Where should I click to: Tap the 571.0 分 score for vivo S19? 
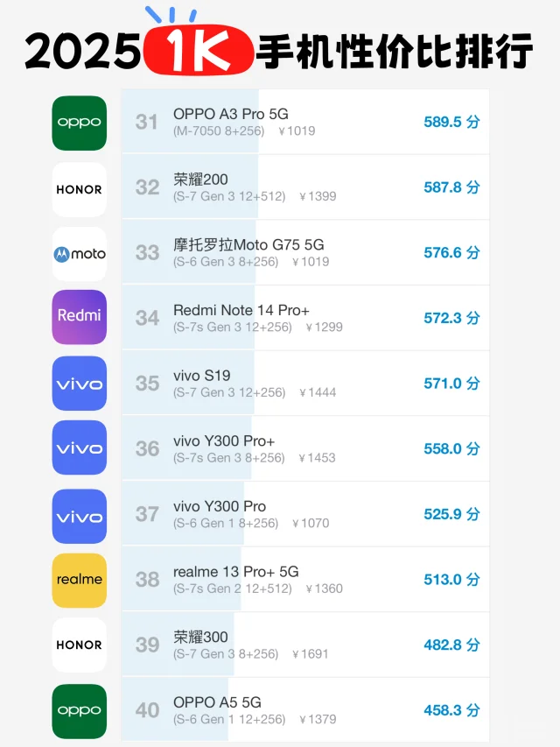451,383
